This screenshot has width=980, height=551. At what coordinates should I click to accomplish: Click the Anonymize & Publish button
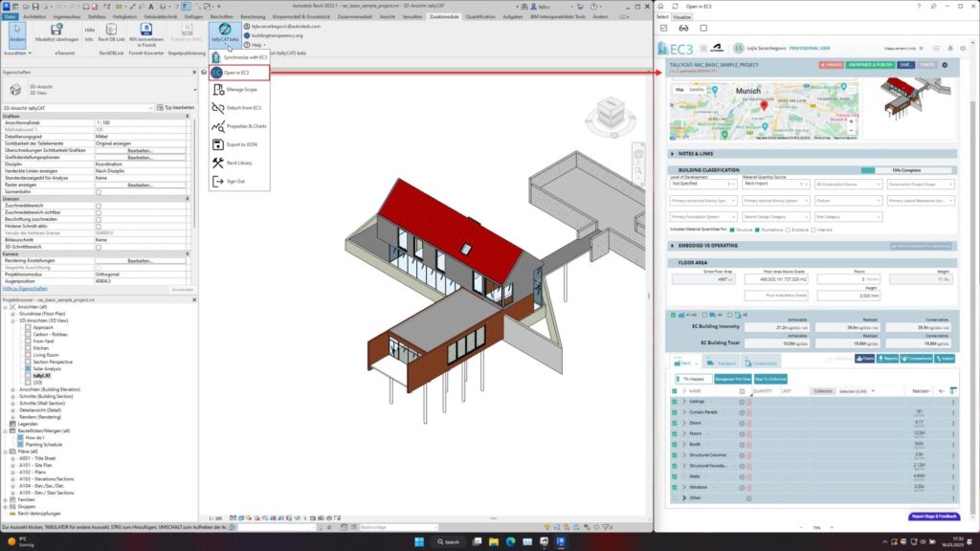(x=870, y=65)
